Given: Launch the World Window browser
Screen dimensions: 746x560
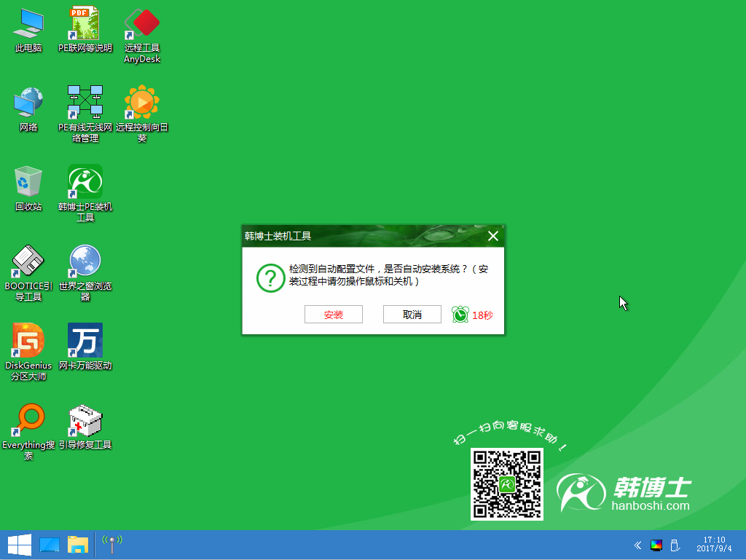Looking at the screenshot, I should (x=85, y=262).
